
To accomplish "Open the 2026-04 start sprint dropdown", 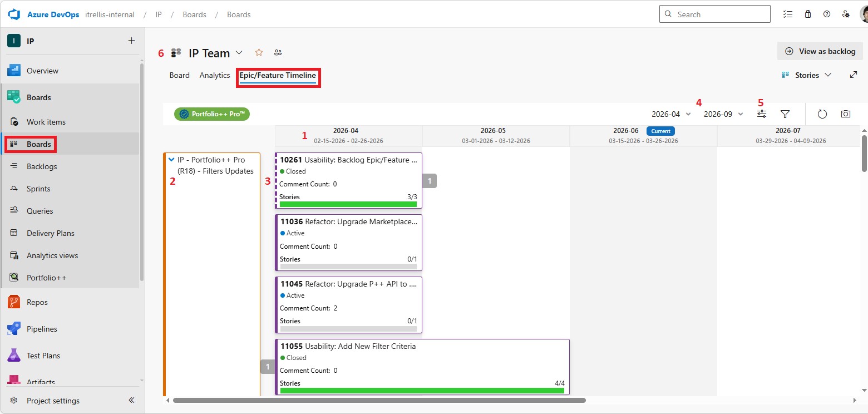I will 671,114.
